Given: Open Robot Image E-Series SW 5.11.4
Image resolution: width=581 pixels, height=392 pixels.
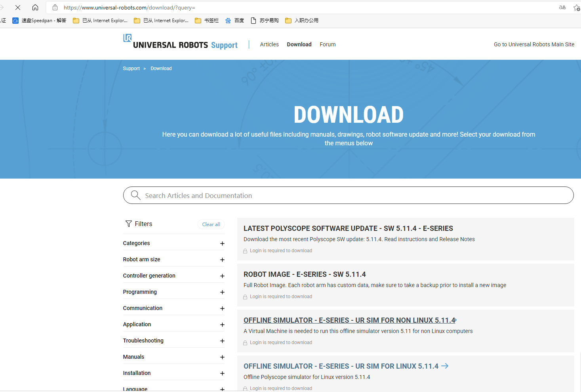Looking at the screenshot, I should [x=305, y=274].
